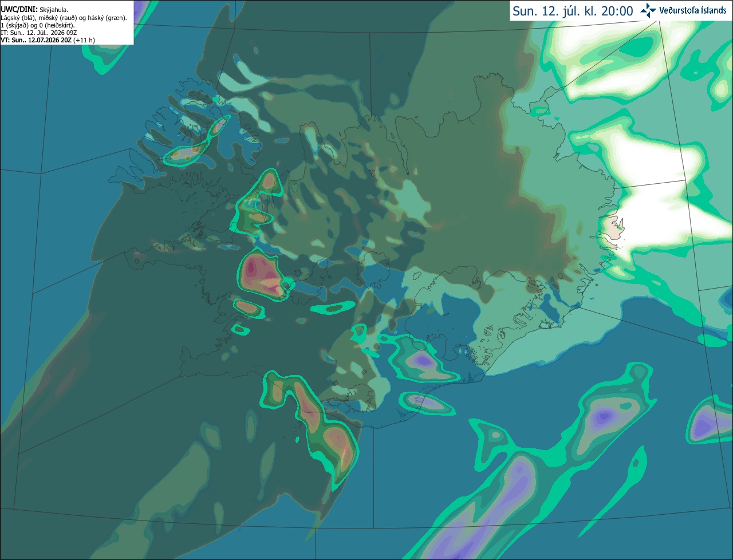Click the VT: Sun.. 12.07.2026 20Z validity line

(x=48, y=40)
